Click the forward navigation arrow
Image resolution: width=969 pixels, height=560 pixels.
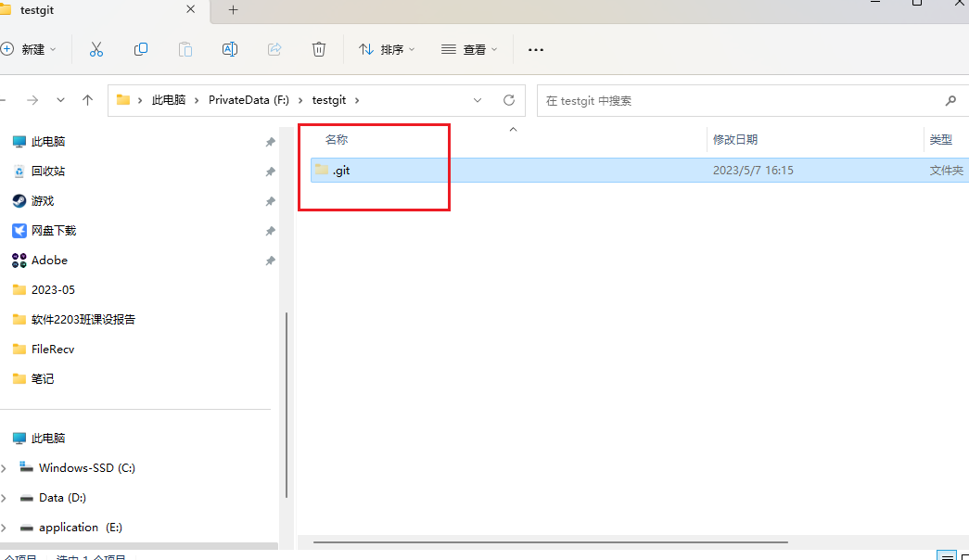tap(32, 100)
